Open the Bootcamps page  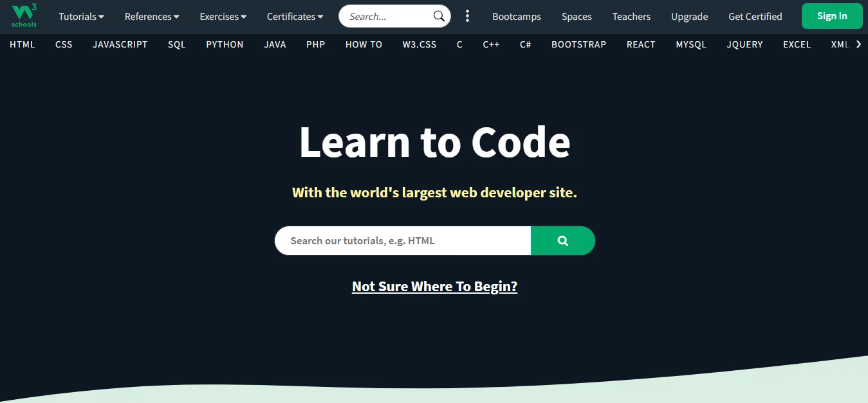pos(516,16)
